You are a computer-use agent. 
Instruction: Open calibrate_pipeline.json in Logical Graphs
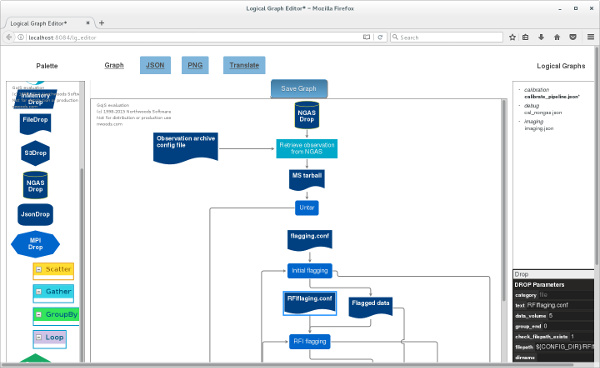[552, 97]
